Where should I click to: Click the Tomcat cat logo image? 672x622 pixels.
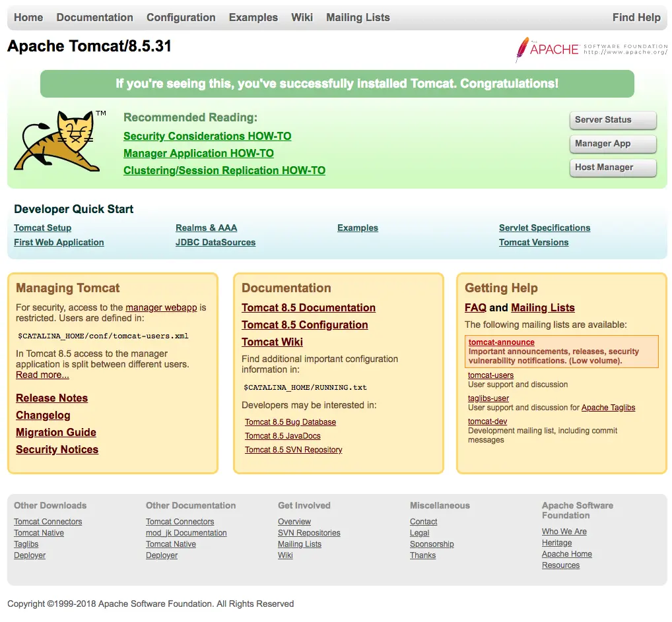[x=60, y=141]
